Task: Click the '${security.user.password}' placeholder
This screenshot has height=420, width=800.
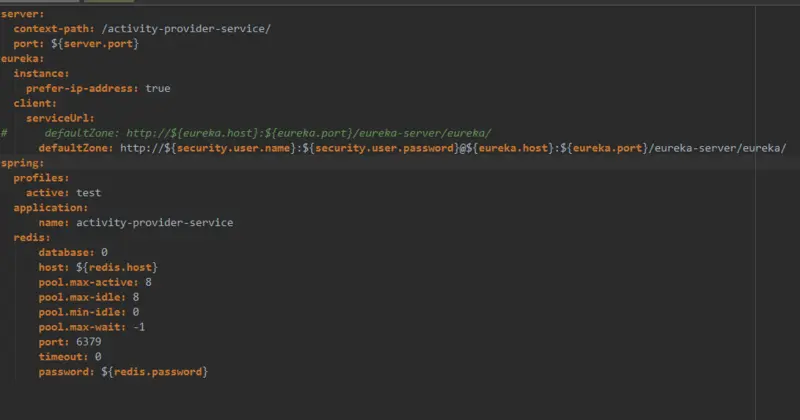Action: 381,149
